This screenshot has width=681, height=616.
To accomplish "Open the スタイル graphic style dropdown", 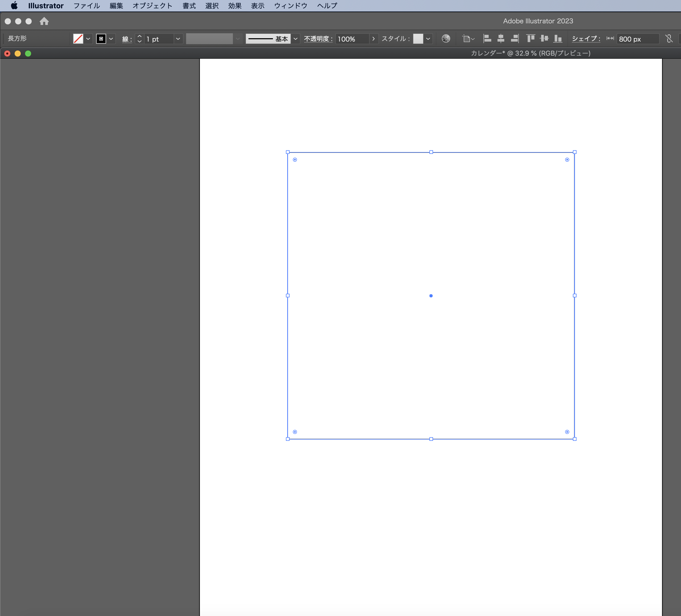I will 428,38.
